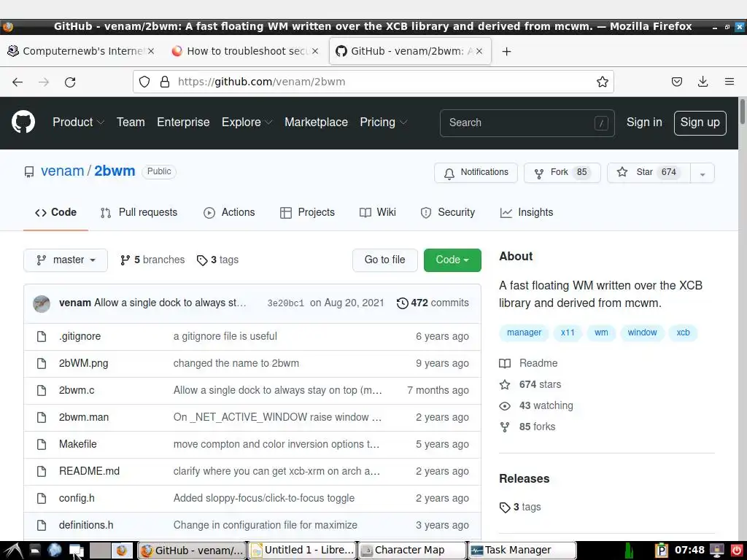Click the repository icon before venam

coord(29,171)
